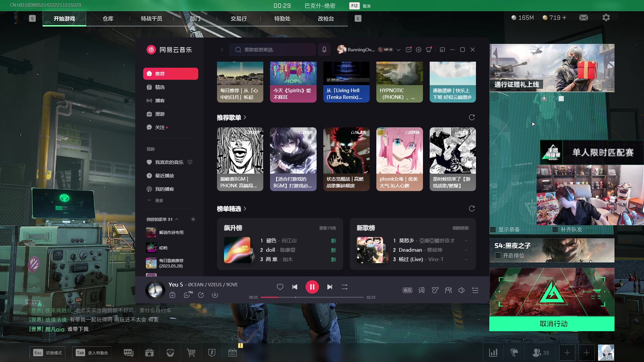Skip to the next track
This screenshot has width=644, height=362.
point(330,287)
